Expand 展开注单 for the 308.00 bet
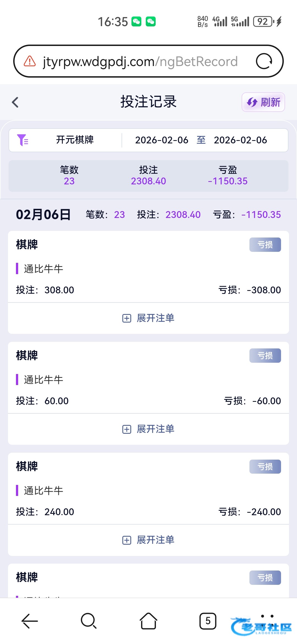This screenshot has height=644, width=297. coord(148,318)
